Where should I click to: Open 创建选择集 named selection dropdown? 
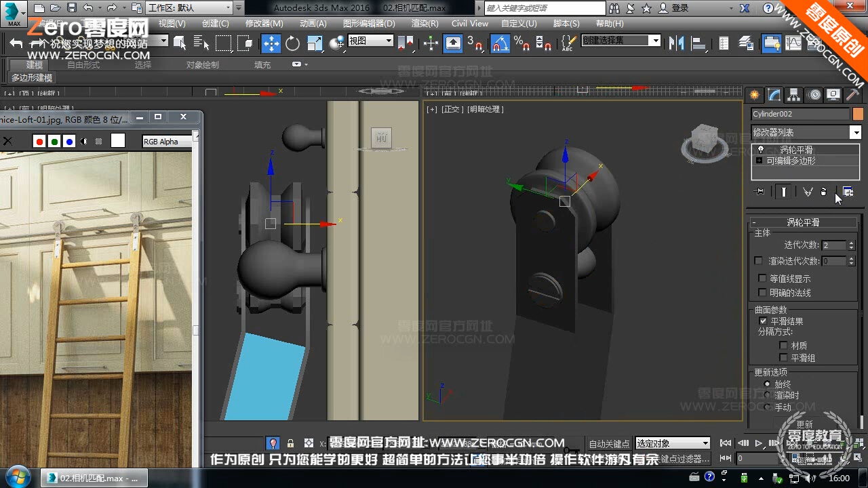620,41
